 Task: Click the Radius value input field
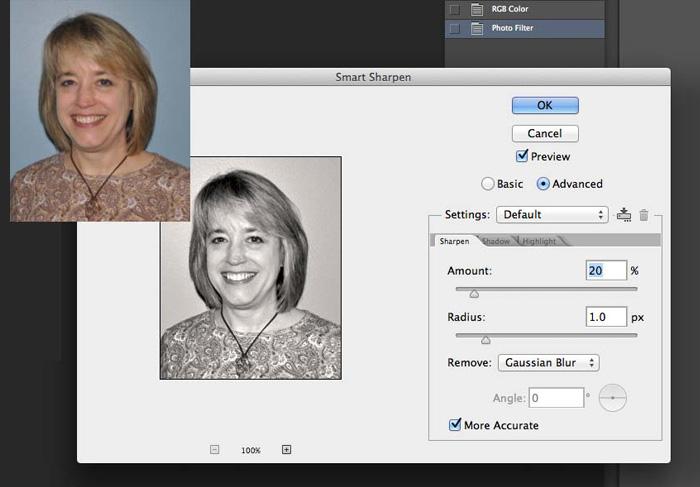pyautogui.click(x=606, y=317)
